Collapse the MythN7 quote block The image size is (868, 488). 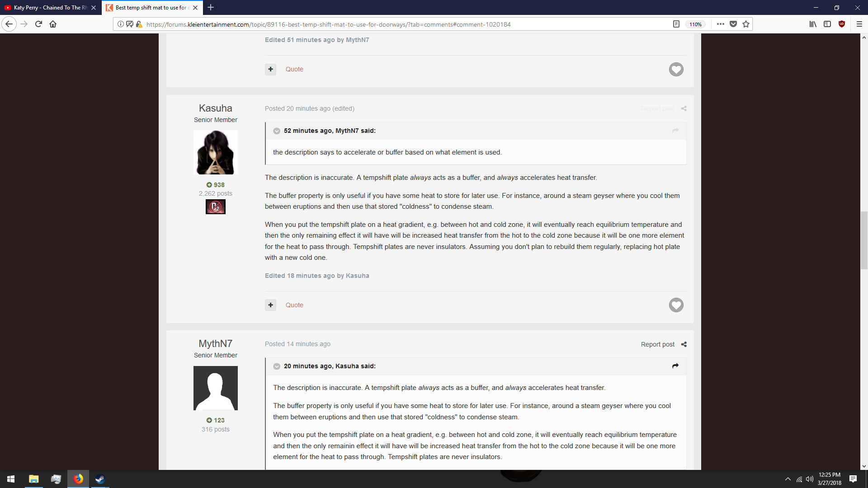277,131
